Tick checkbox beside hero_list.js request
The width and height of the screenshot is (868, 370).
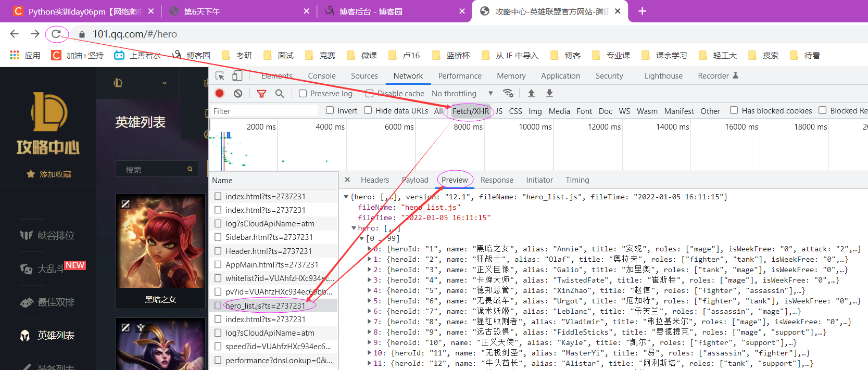click(x=218, y=305)
